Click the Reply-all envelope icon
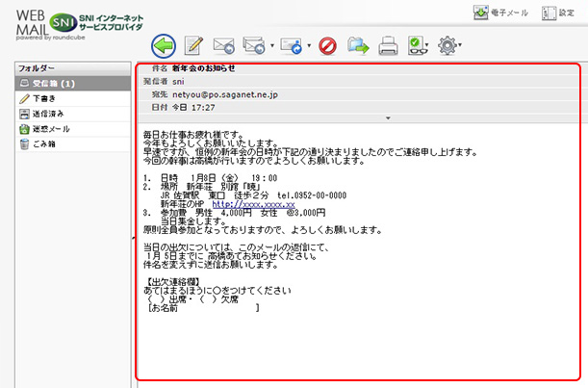This screenshot has width=588, height=388. (255, 44)
